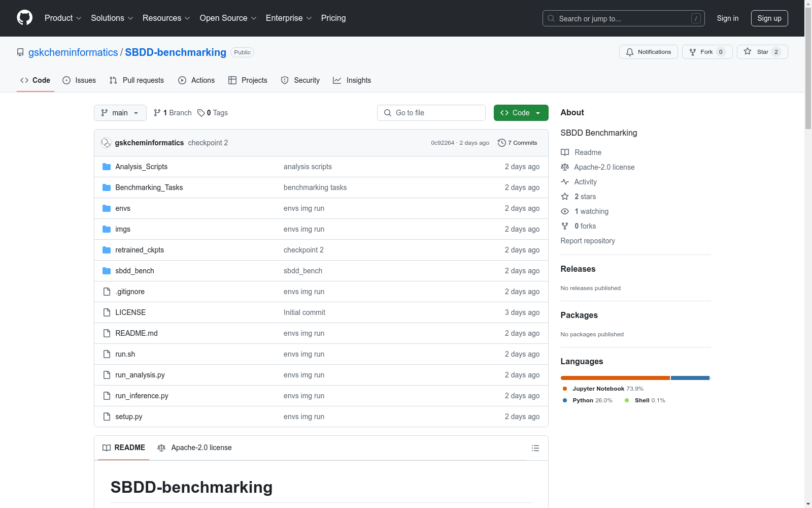Click the Sign up button
The width and height of the screenshot is (812, 508).
point(769,18)
